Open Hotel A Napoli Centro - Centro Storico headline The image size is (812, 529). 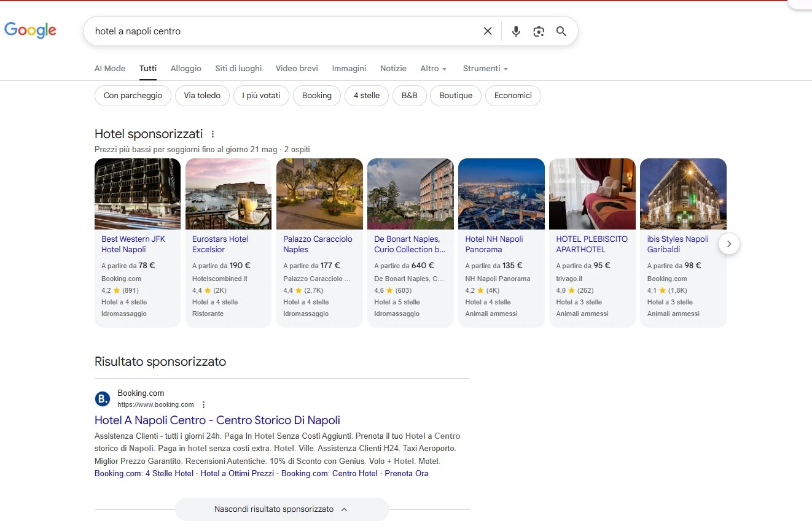pos(217,420)
